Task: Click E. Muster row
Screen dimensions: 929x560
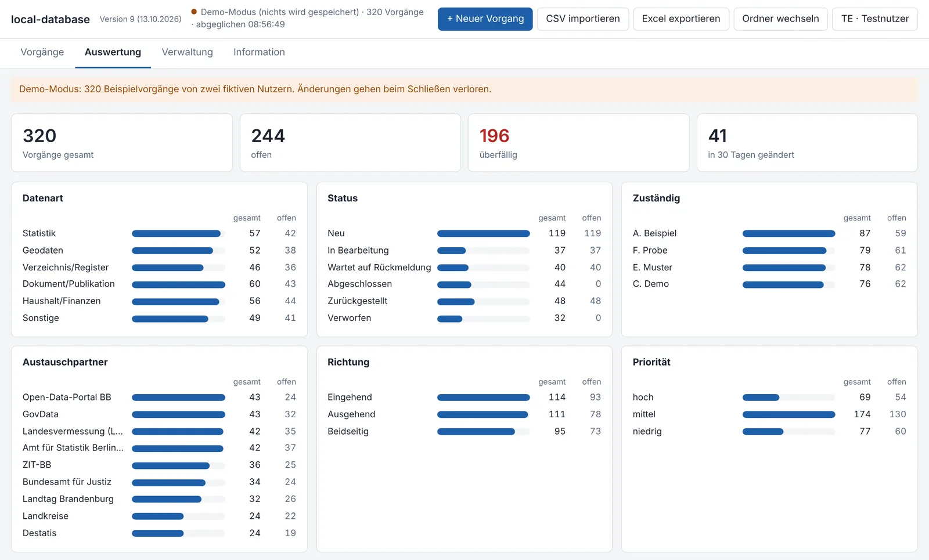Action: coord(769,268)
